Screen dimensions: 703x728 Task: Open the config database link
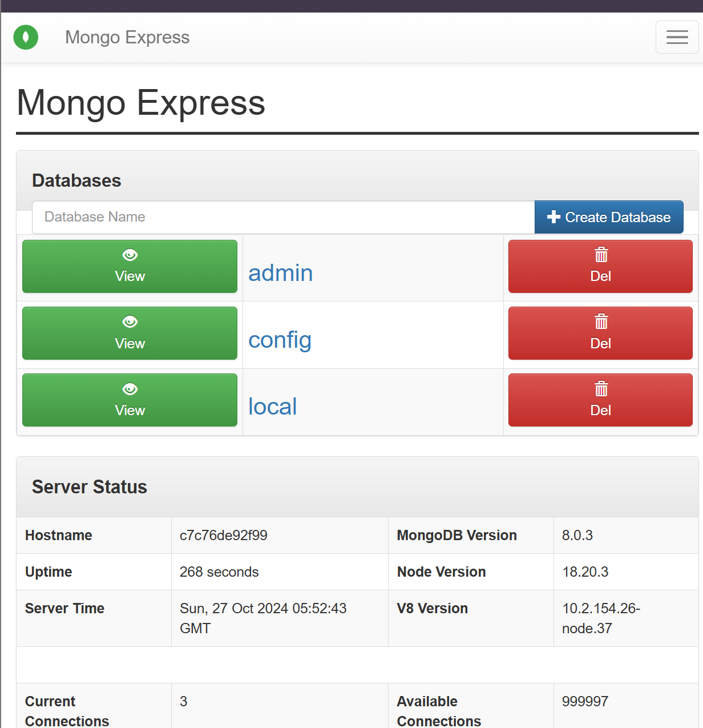(280, 340)
